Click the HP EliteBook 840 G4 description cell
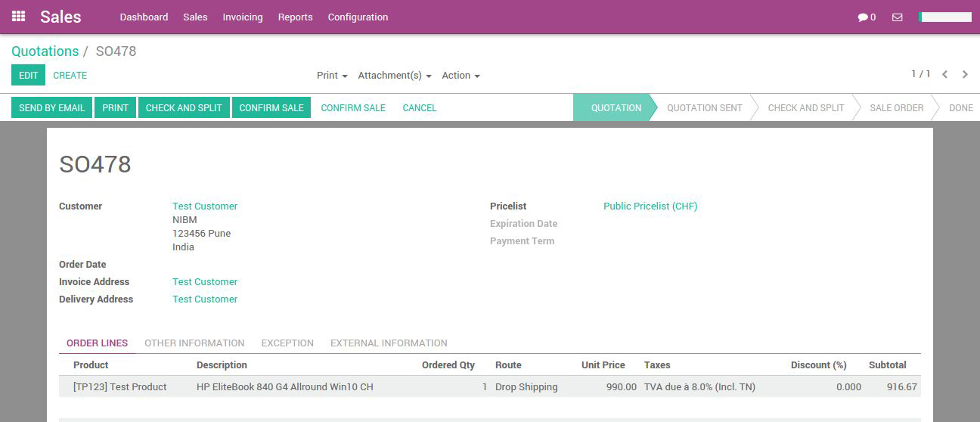This screenshot has height=422, width=980. [x=285, y=386]
